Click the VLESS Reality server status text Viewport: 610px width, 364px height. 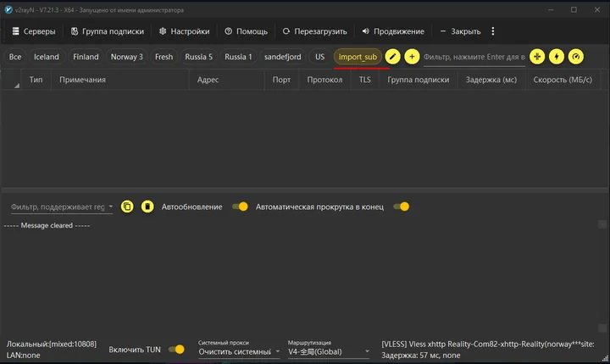(x=488, y=344)
